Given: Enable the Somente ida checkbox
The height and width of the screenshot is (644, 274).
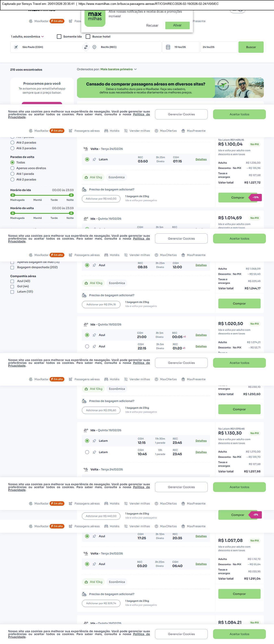Looking at the screenshot, I should (x=59, y=37).
